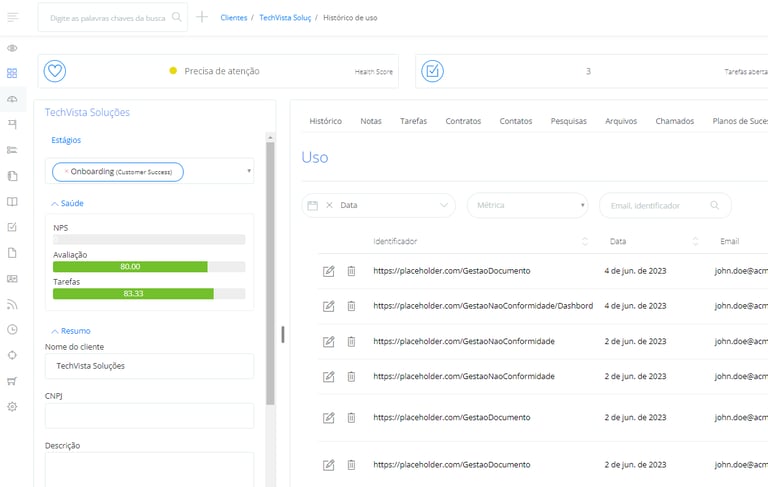Open the shopping cart icon in sidebar
Image resolution: width=768 pixels, height=487 pixels.
coord(12,381)
